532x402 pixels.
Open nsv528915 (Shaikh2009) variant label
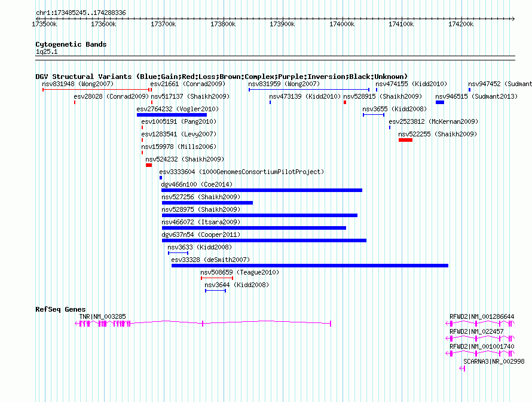[x=383, y=96]
